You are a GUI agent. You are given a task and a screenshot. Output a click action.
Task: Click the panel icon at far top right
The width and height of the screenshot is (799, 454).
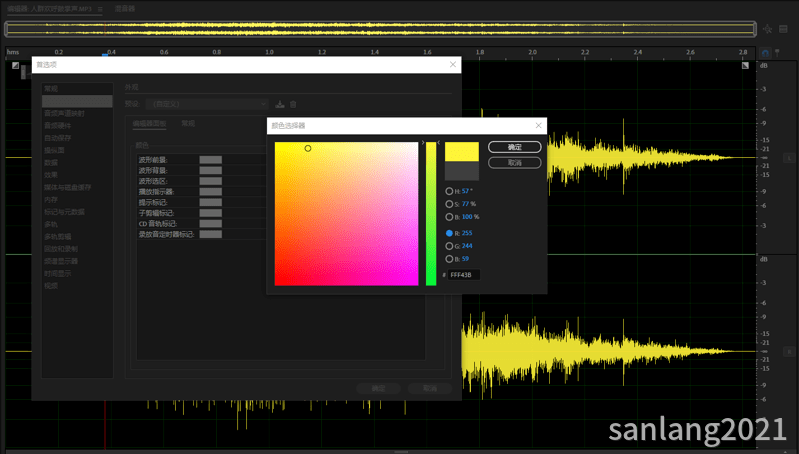pos(783,29)
